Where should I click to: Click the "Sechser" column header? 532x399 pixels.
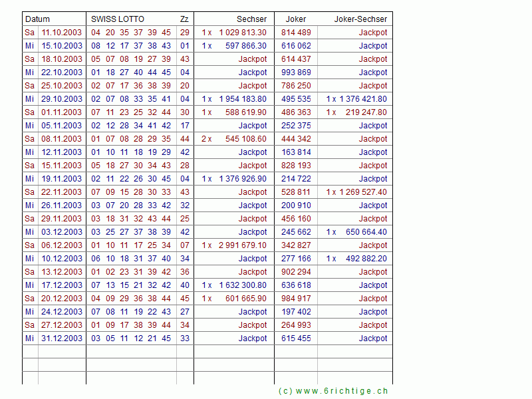click(x=251, y=19)
